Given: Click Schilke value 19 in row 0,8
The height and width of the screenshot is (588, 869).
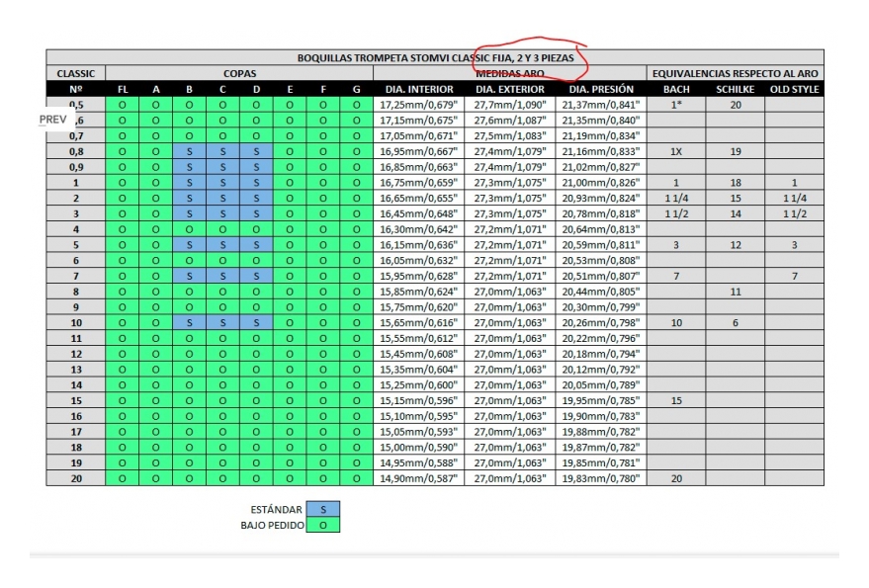Looking at the screenshot, I should point(735,151).
